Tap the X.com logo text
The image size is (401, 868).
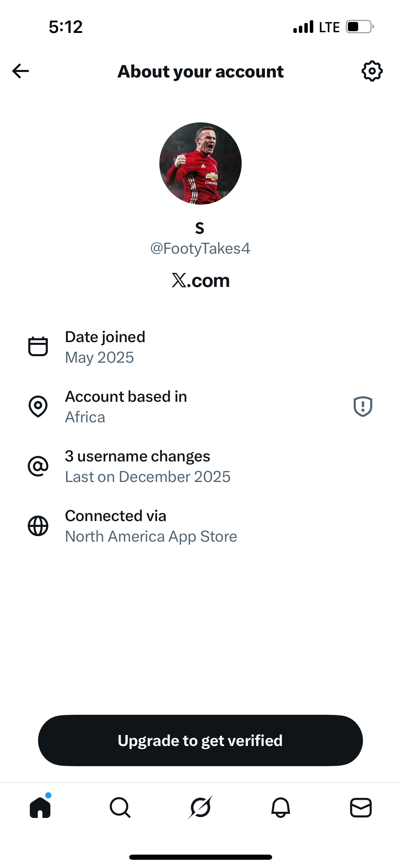(200, 281)
